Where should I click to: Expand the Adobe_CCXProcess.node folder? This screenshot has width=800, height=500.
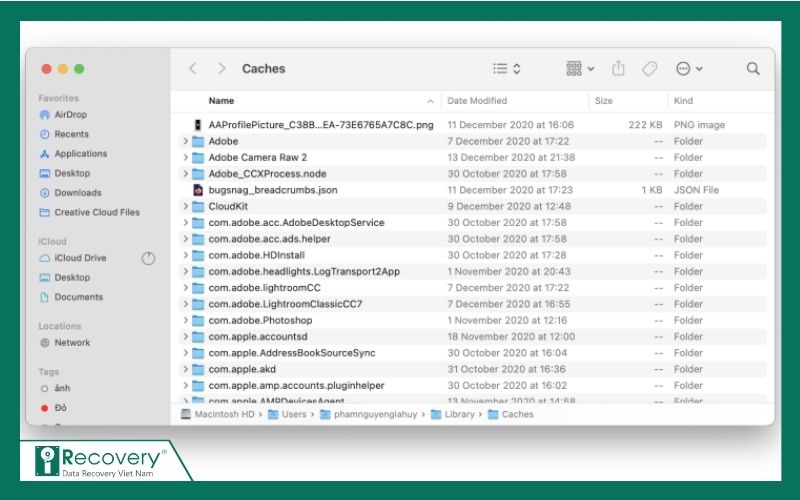(x=186, y=174)
